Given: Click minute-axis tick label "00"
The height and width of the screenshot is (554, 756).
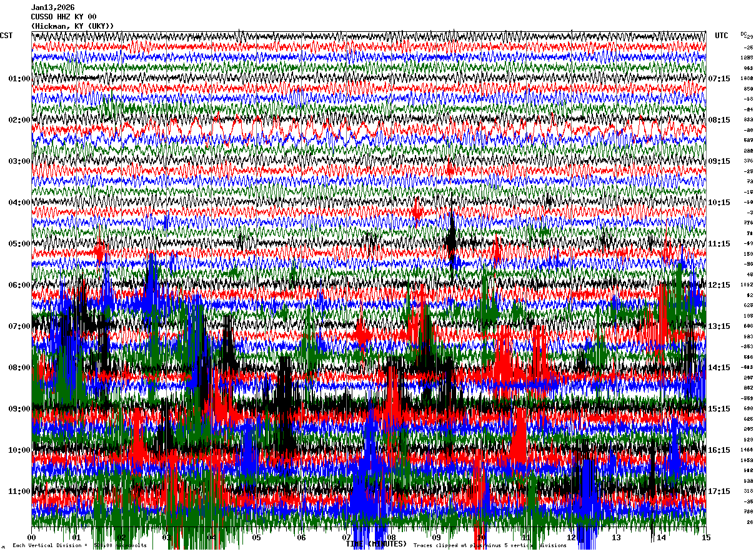Looking at the screenshot, I should pyautogui.click(x=32, y=537).
